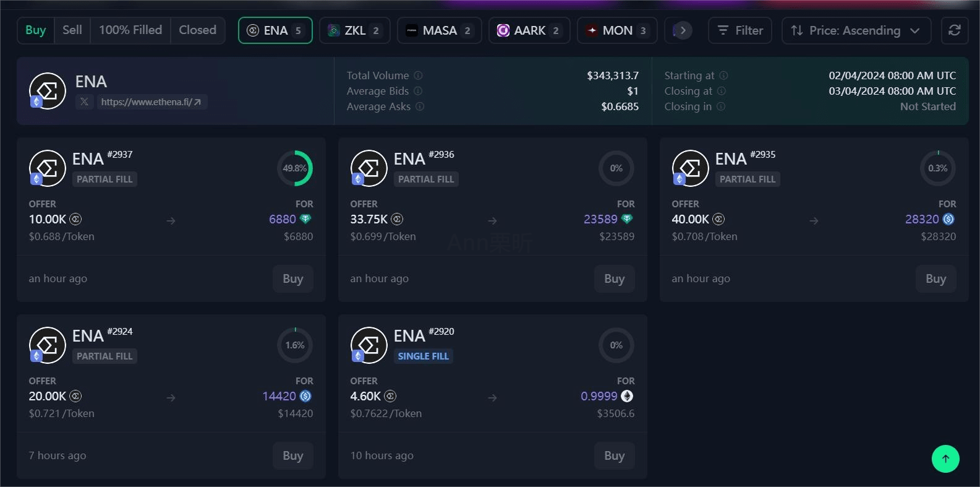Switch to the 100% Filled tab
Screen dimensions: 980x487
[130, 30]
